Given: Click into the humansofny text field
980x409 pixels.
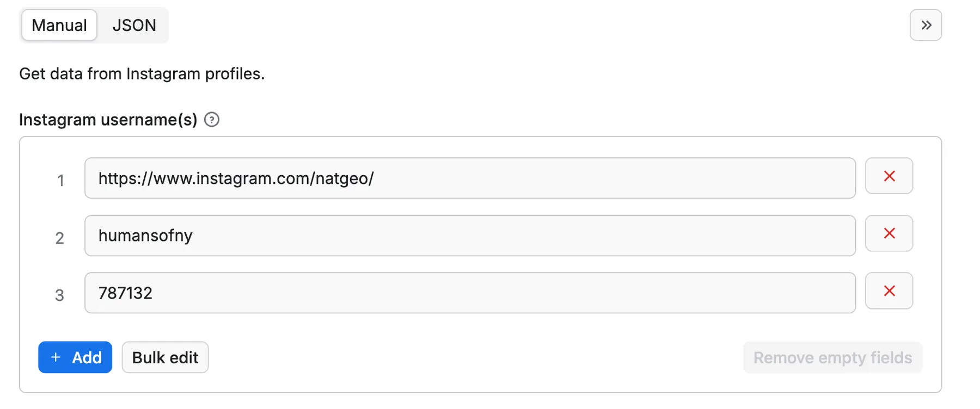Looking at the screenshot, I should [x=469, y=236].
